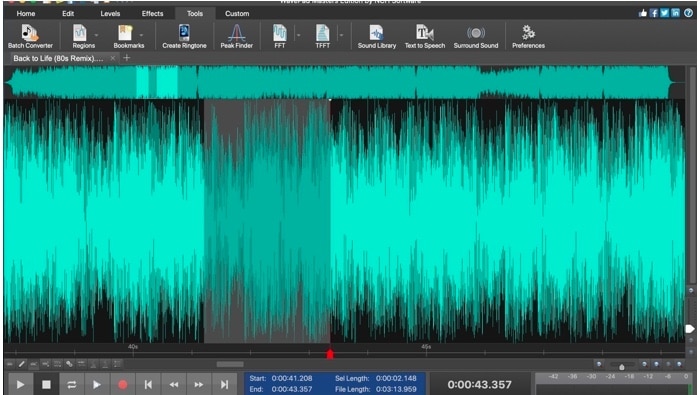Screen dimensions: 700x395
Task: Switch to the Levels tab
Action: [110, 13]
